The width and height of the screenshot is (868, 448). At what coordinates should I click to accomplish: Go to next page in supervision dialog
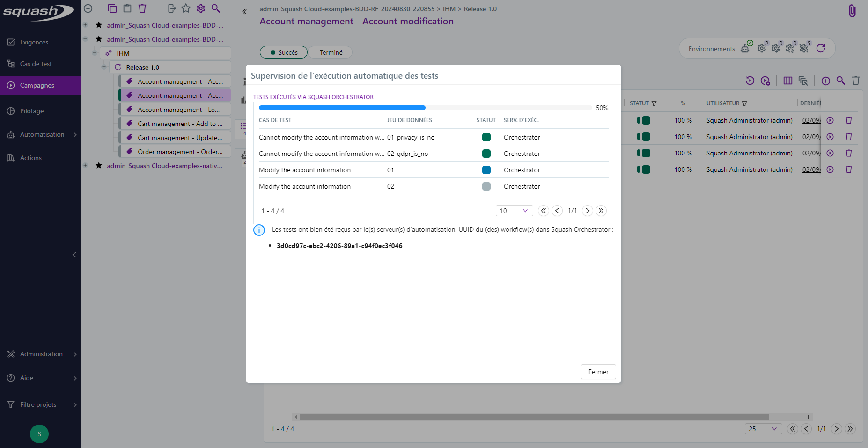click(x=587, y=211)
